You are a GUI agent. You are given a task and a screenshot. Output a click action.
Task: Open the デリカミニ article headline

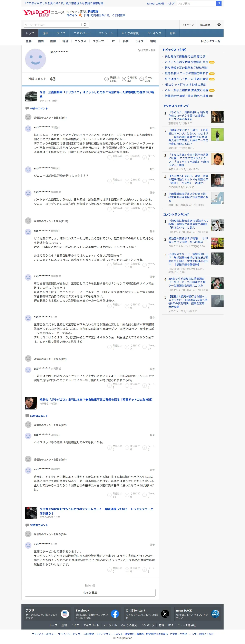[97, 94]
